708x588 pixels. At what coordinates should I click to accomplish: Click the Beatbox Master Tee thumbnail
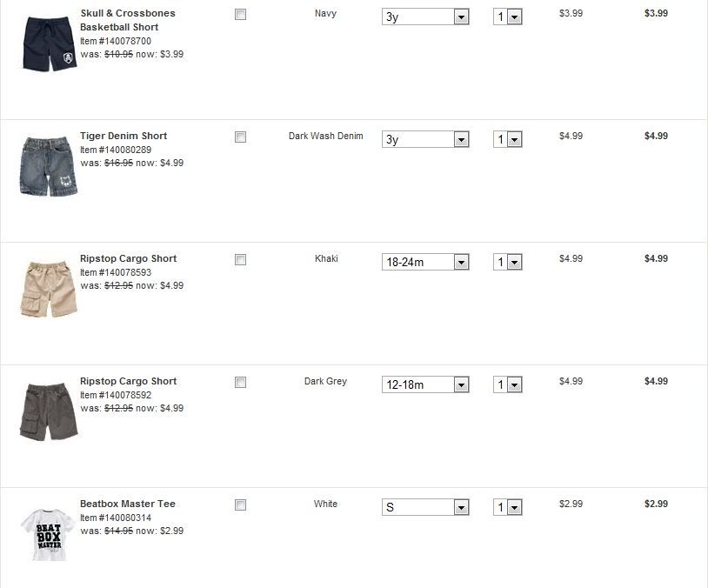[47, 533]
